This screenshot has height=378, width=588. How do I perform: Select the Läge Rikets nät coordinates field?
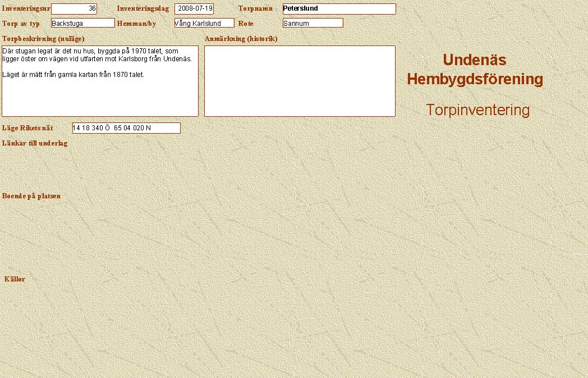click(126, 128)
